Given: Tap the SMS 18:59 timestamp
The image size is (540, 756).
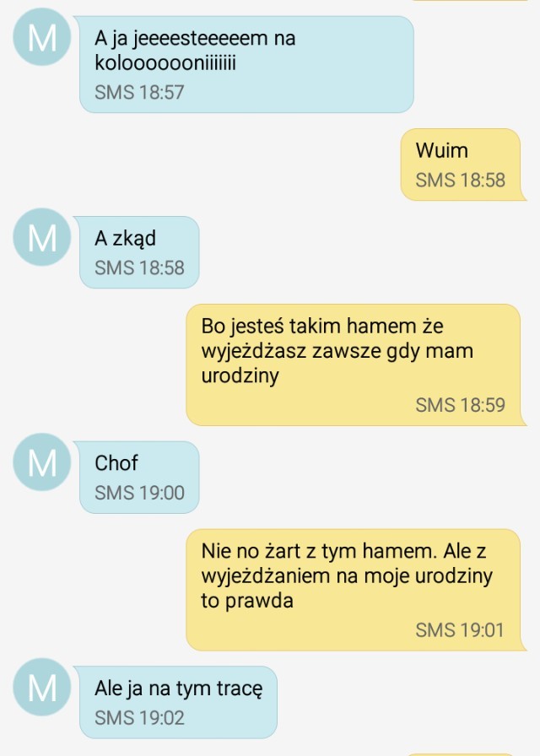Looking at the screenshot, I should [x=461, y=405].
